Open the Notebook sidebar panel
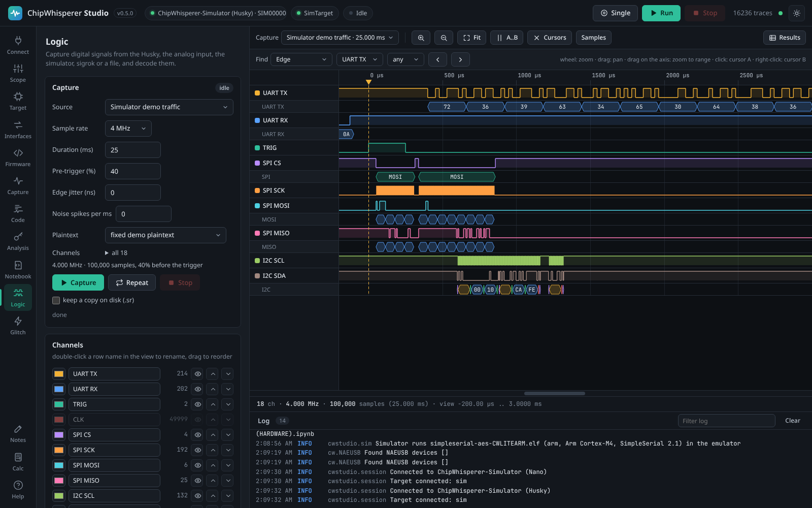 point(18,270)
